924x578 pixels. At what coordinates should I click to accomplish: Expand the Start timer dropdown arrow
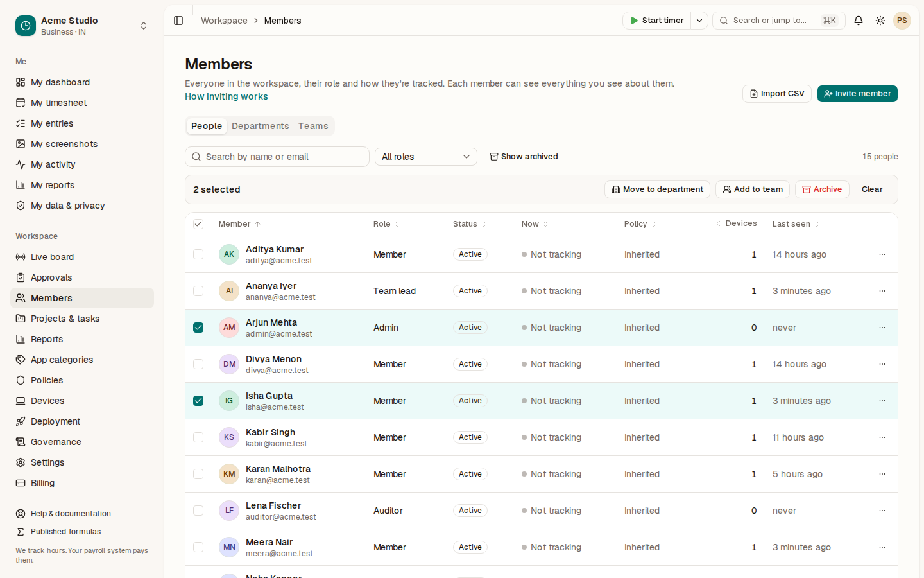[699, 21]
